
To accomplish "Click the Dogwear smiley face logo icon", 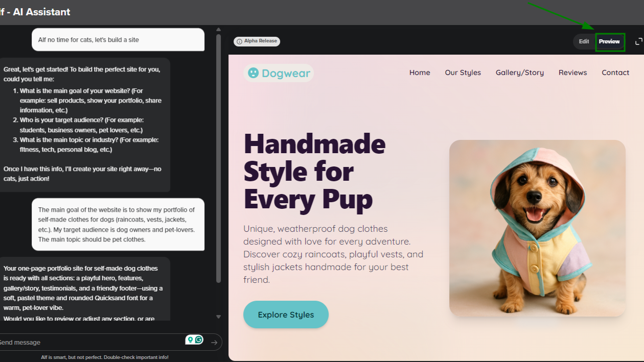I will point(253,73).
